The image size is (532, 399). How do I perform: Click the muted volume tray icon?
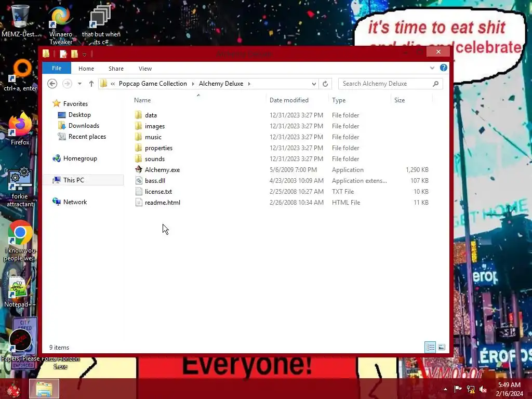[483, 389]
